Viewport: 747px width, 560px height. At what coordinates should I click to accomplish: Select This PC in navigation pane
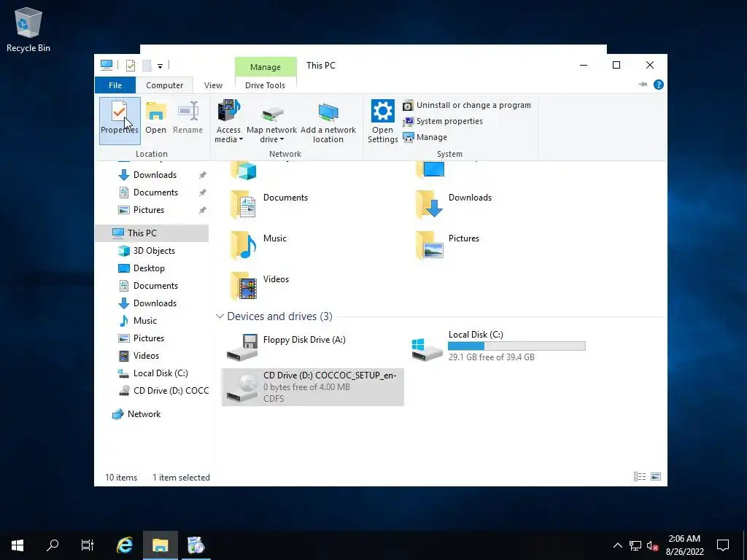(x=152, y=233)
